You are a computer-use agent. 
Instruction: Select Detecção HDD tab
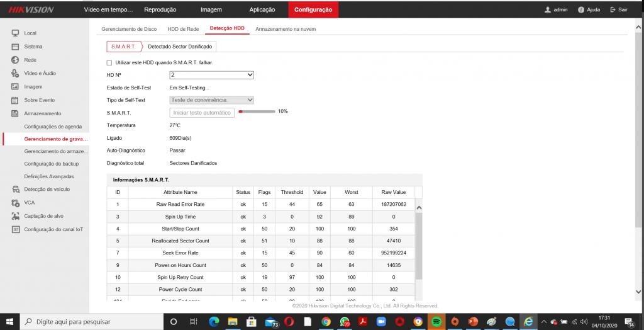point(227,29)
